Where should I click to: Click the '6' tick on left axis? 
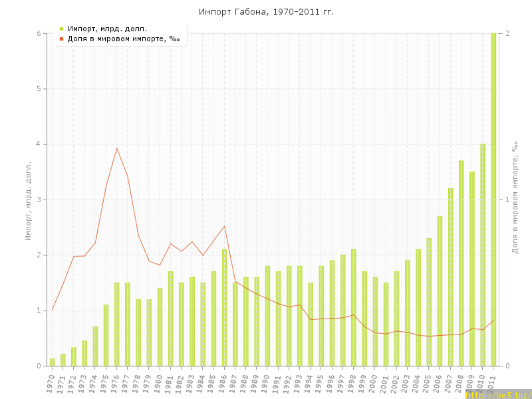tap(39, 33)
